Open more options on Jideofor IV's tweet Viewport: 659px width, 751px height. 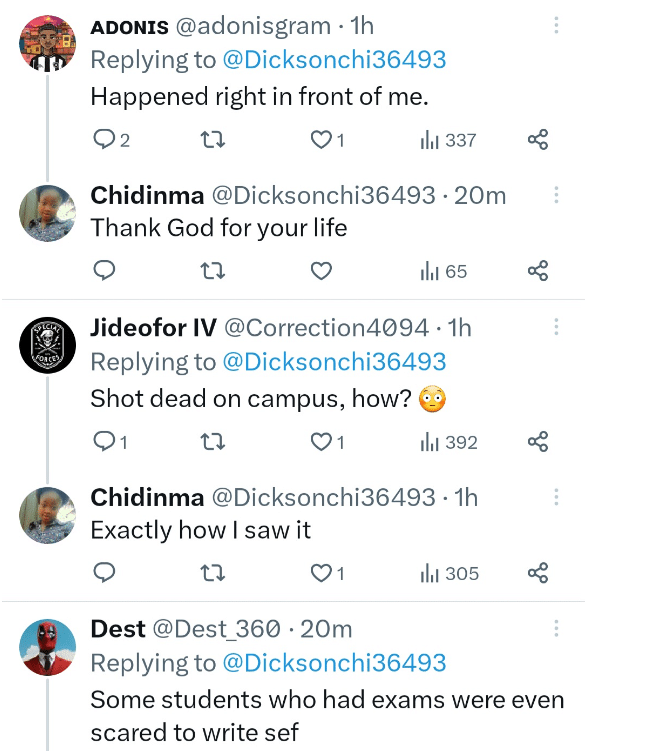click(x=557, y=327)
